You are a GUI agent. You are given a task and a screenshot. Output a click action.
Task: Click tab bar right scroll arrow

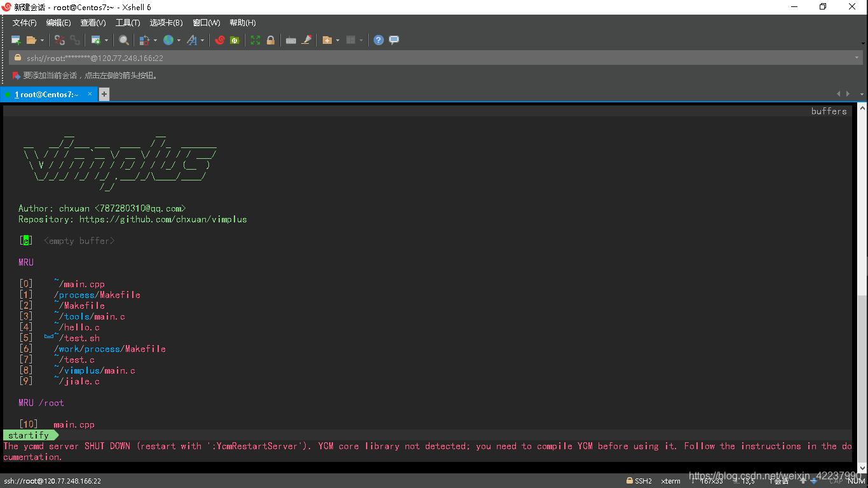coord(847,94)
